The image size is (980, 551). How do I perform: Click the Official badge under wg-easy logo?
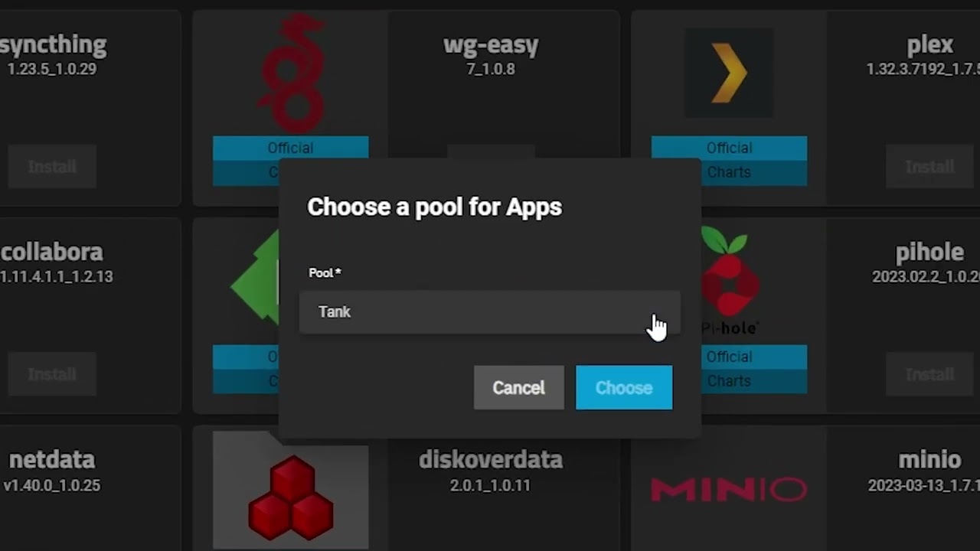click(291, 148)
